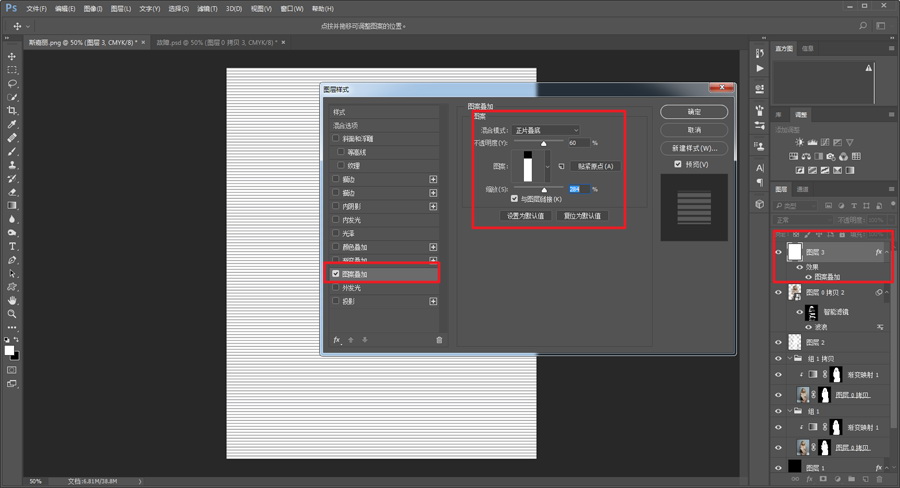The width and height of the screenshot is (900, 488).
Task: Click the trash icon in styles list
Action: (439, 340)
